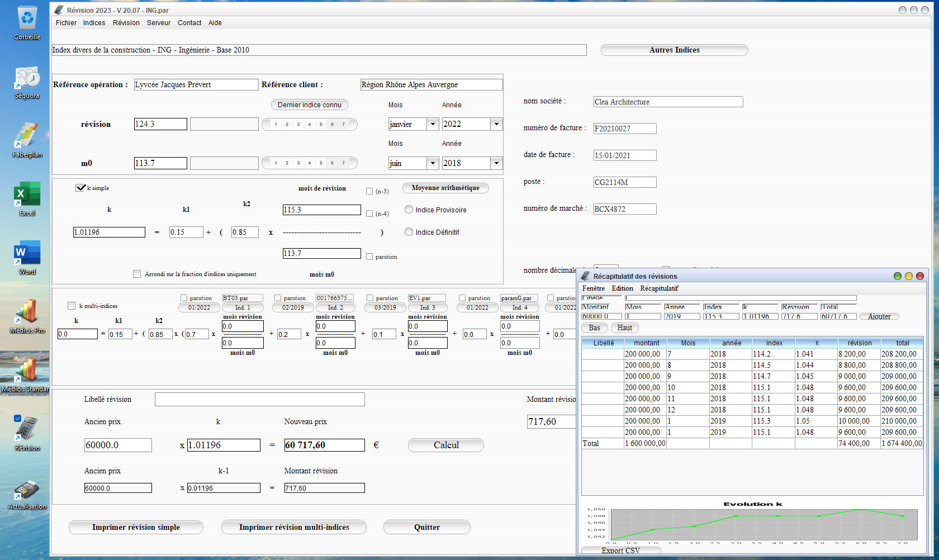
Task: Open the m0 month dropdown showing juin
Action: (433, 163)
